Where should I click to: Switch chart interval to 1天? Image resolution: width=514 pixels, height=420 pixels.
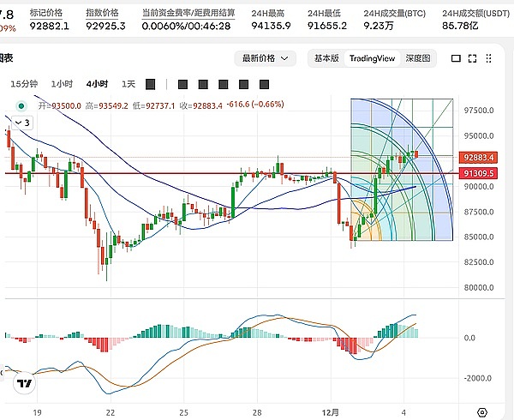pos(128,84)
